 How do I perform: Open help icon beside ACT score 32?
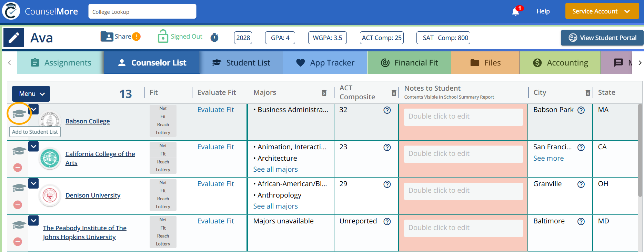coord(387,110)
